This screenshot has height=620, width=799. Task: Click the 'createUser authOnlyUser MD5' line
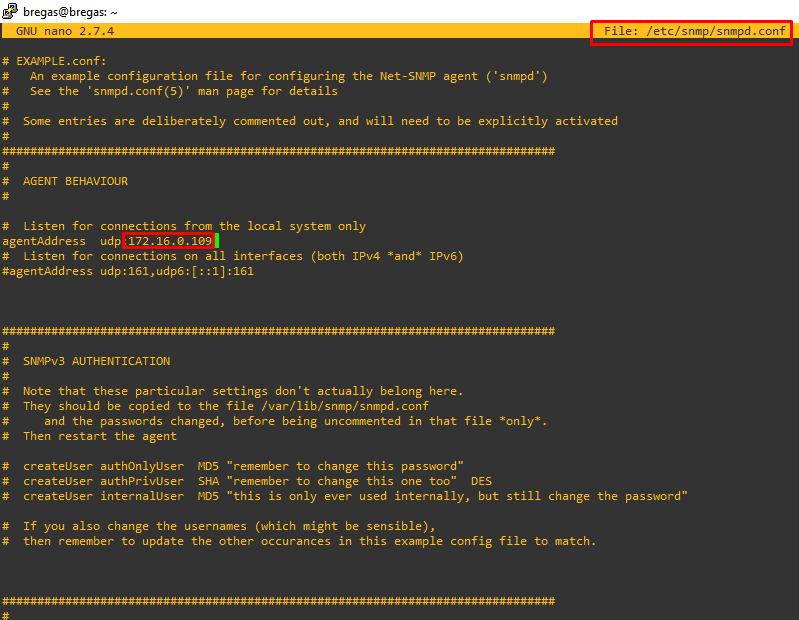click(233, 466)
